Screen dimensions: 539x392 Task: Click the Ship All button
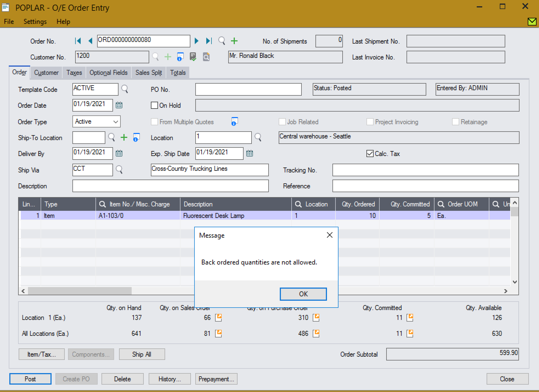coord(142,354)
